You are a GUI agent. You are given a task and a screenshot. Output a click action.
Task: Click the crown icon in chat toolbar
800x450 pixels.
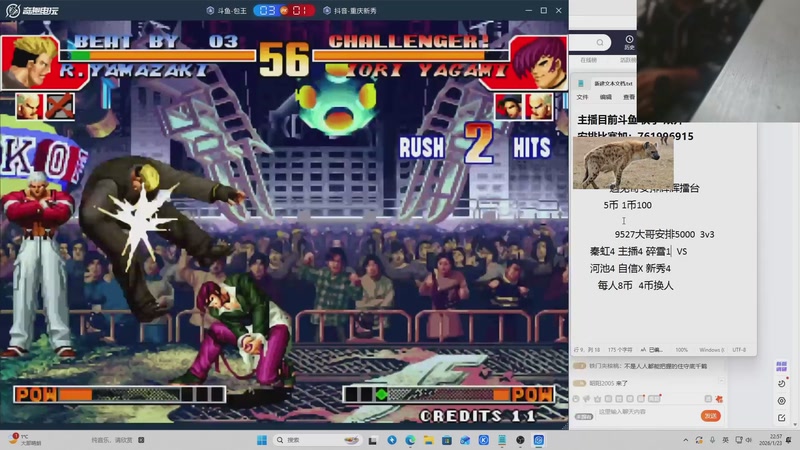click(597, 399)
